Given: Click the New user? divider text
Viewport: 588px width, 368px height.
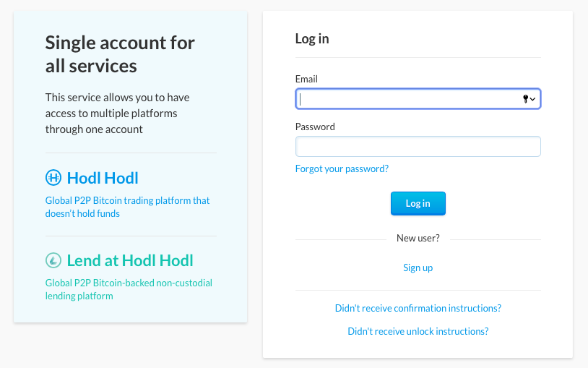Looking at the screenshot, I should point(418,238).
